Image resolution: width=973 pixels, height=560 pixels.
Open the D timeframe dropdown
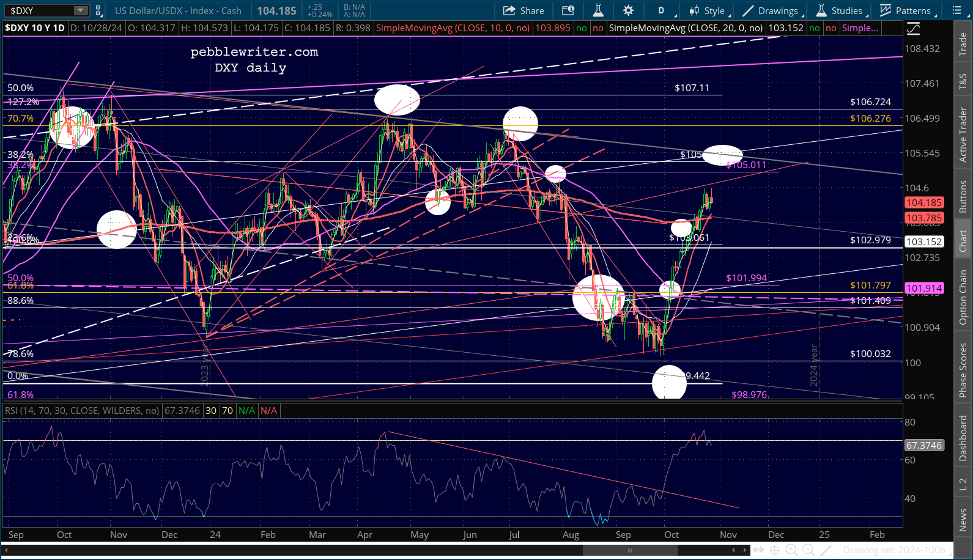[x=663, y=10]
